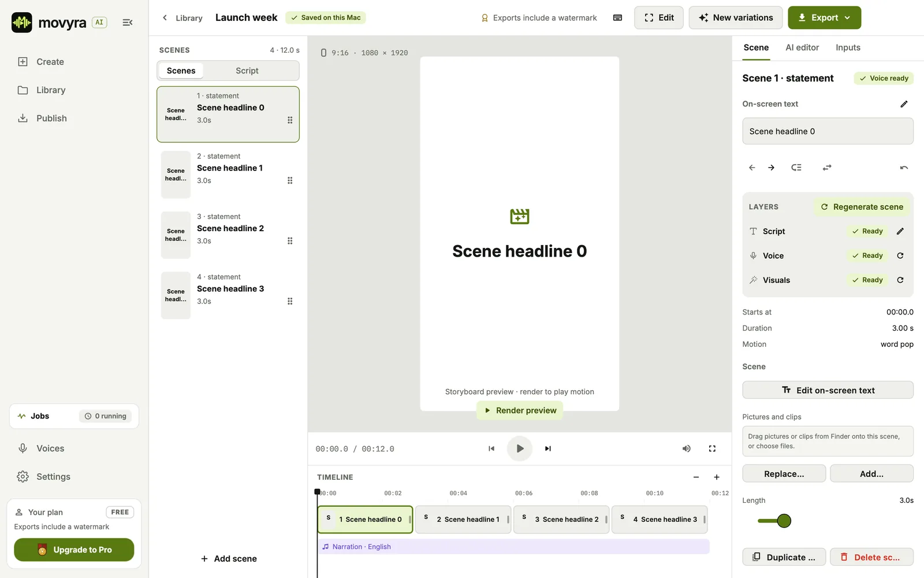The image size is (924, 578).
Task: Delete the current scene with Delete sc... button
Action: point(871,557)
